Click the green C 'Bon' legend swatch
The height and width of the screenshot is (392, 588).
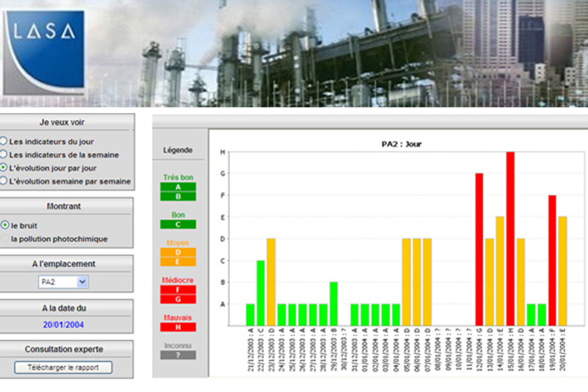tap(178, 224)
